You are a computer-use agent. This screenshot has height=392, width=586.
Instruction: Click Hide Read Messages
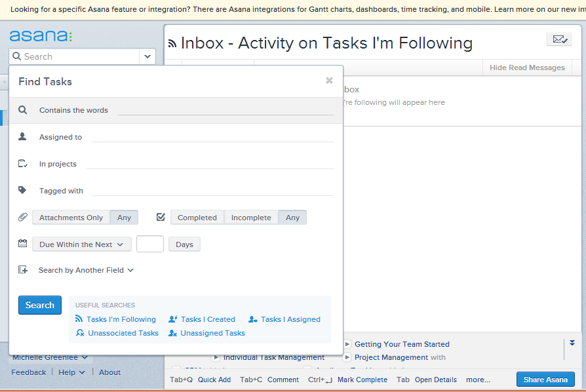click(527, 68)
